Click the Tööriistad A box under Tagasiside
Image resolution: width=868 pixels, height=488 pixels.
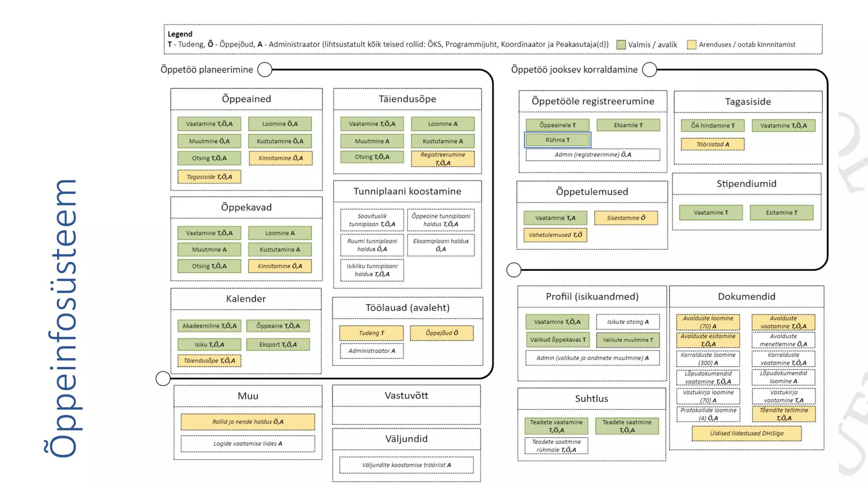(712, 144)
